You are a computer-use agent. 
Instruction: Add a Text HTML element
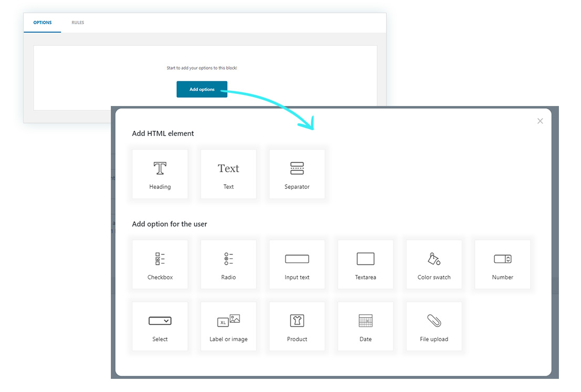click(228, 174)
